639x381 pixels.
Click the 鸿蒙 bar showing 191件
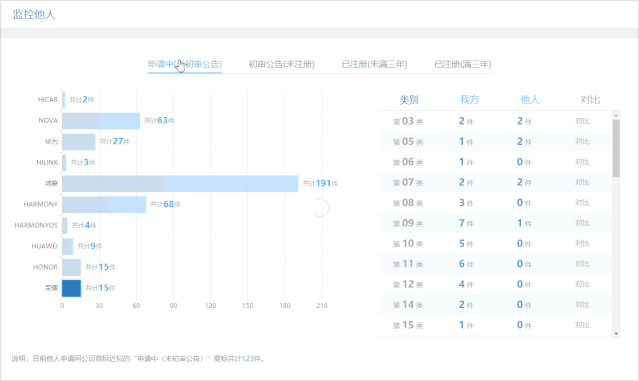(180, 184)
